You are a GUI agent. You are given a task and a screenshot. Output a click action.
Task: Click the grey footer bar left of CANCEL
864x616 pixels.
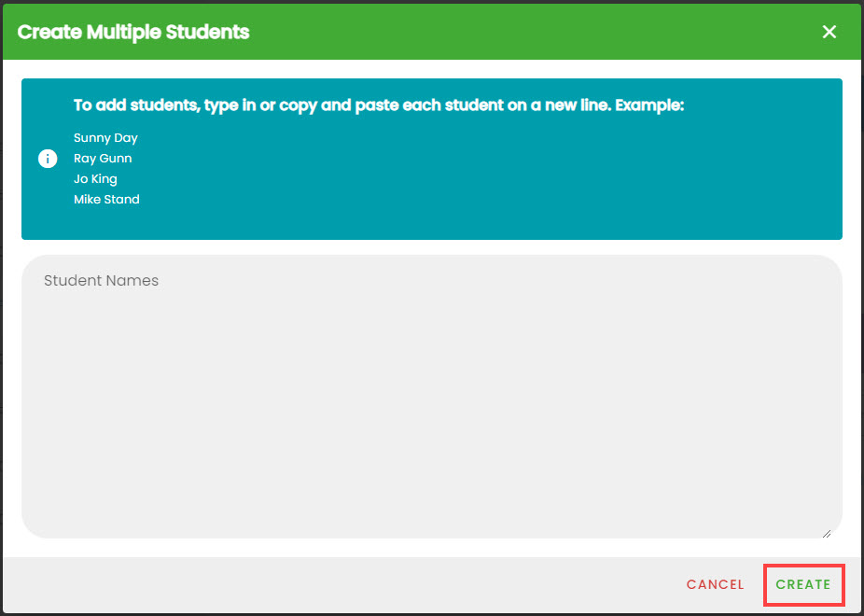[330, 584]
